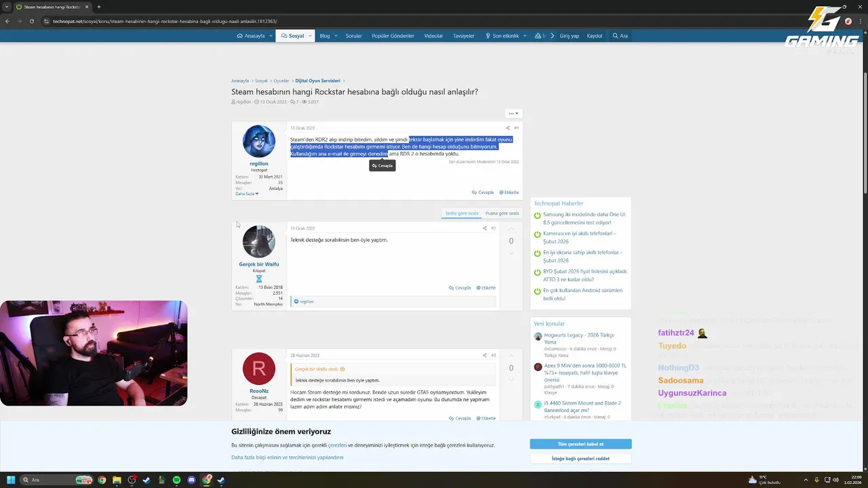This screenshot has width=868, height=488.
Task: Downvote the Gerçek bir Waifu post
Action: (x=511, y=253)
